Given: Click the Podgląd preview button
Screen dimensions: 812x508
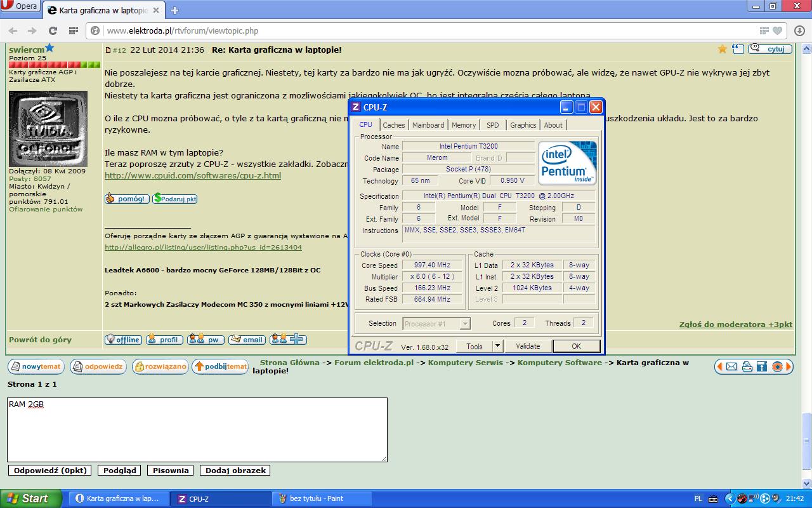Looking at the screenshot, I should tap(119, 471).
